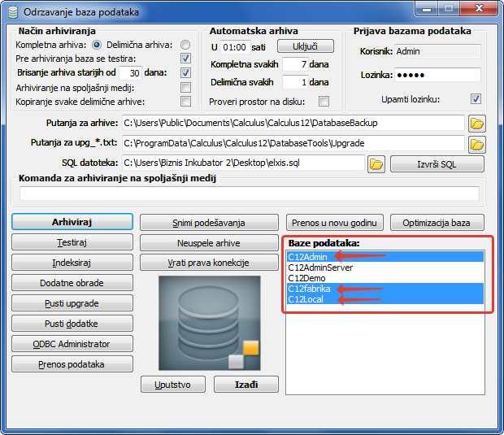Exit via the Izađi button
The width and height of the screenshot is (504, 435).
pos(245,384)
